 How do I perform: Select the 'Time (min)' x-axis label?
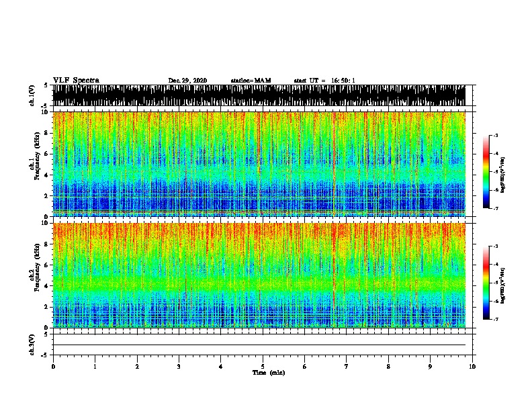pos(269,373)
